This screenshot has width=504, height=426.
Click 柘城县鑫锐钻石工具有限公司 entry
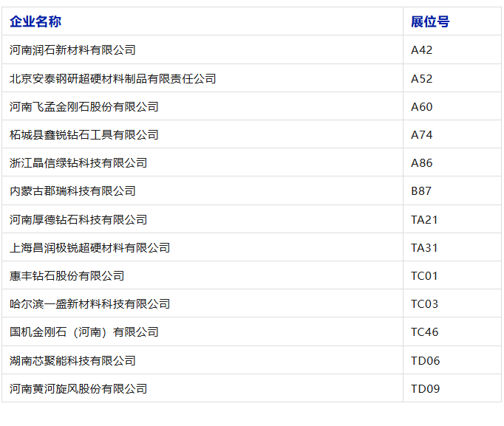point(84,135)
